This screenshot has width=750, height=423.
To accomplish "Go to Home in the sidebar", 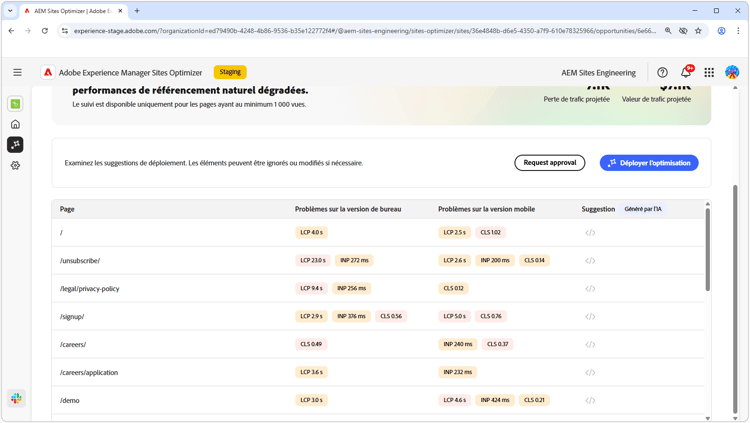I will point(15,124).
